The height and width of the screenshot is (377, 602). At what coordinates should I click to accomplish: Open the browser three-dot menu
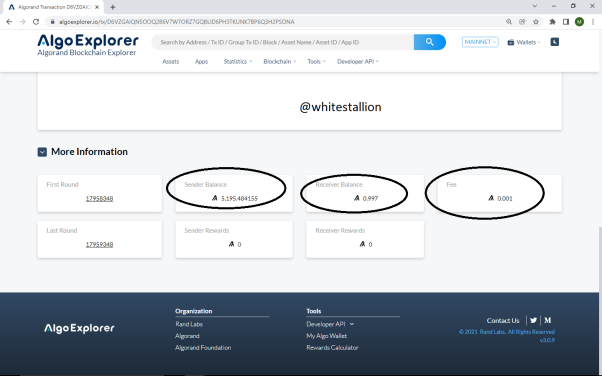(x=593, y=22)
